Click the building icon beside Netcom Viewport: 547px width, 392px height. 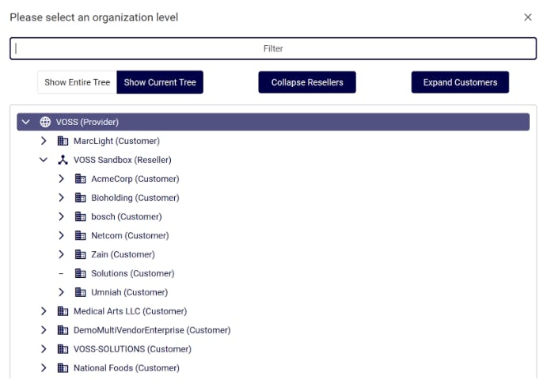(x=80, y=235)
